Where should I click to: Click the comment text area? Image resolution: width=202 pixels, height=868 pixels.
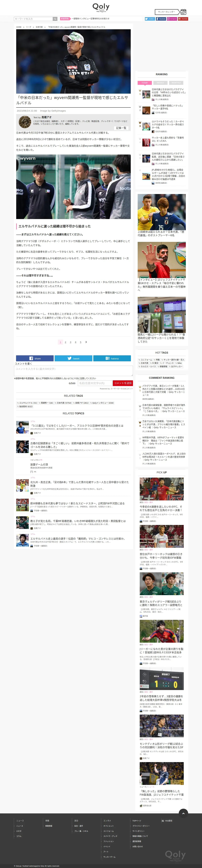click(73, 371)
